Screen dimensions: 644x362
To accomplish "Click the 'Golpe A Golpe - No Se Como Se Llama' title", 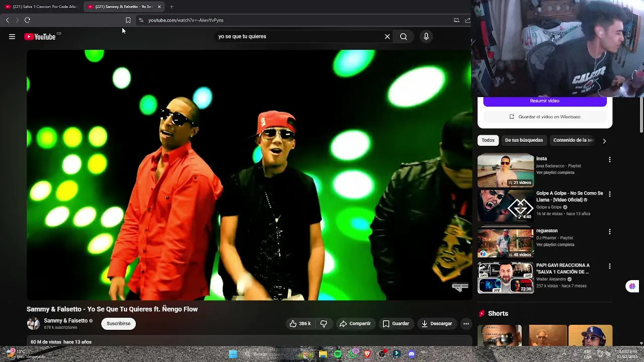I will point(570,197).
